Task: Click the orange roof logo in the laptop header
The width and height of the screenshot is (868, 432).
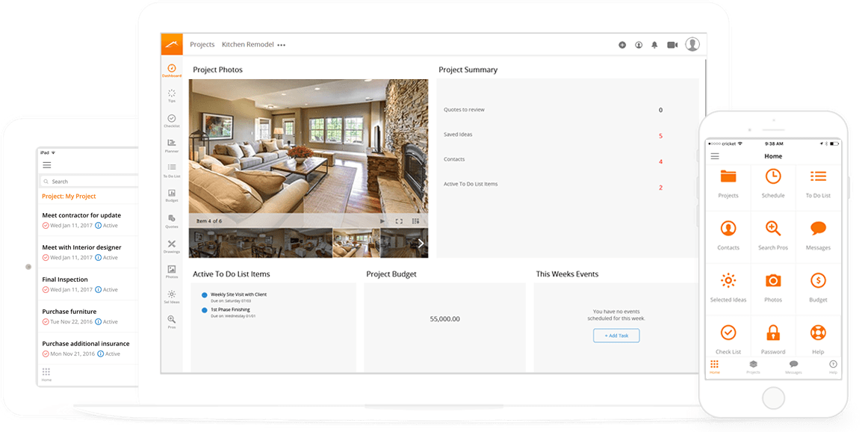Action: point(172,44)
